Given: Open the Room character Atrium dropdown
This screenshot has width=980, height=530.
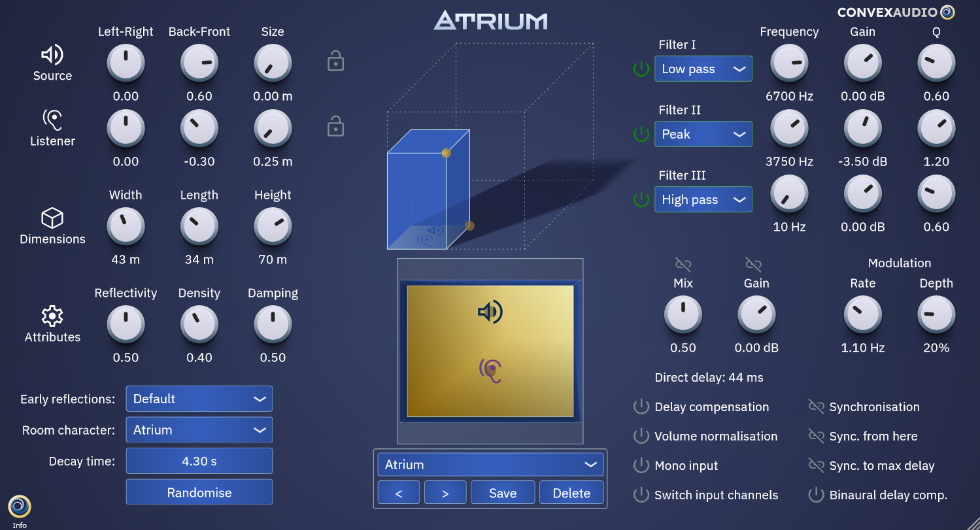Looking at the screenshot, I should [x=199, y=430].
